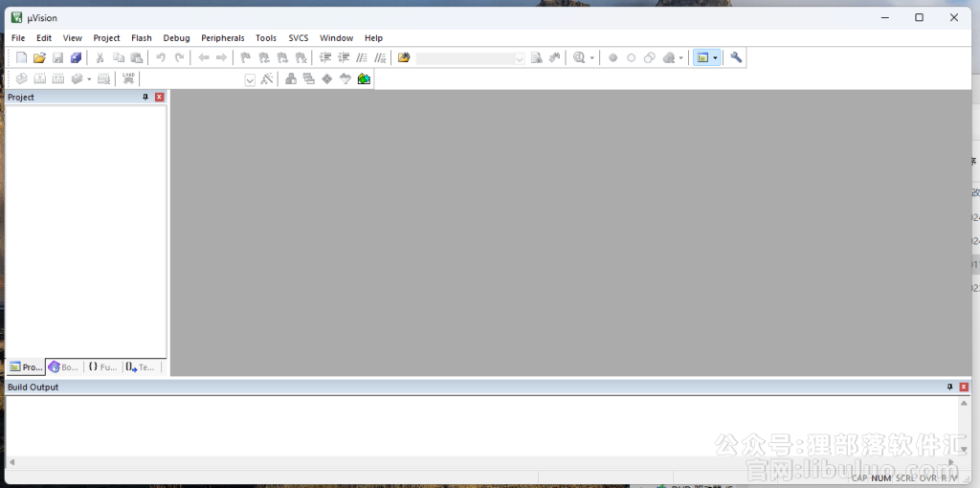Open Configuration with the wrench icon
The width and height of the screenshot is (980, 488).
click(x=736, y=57)
